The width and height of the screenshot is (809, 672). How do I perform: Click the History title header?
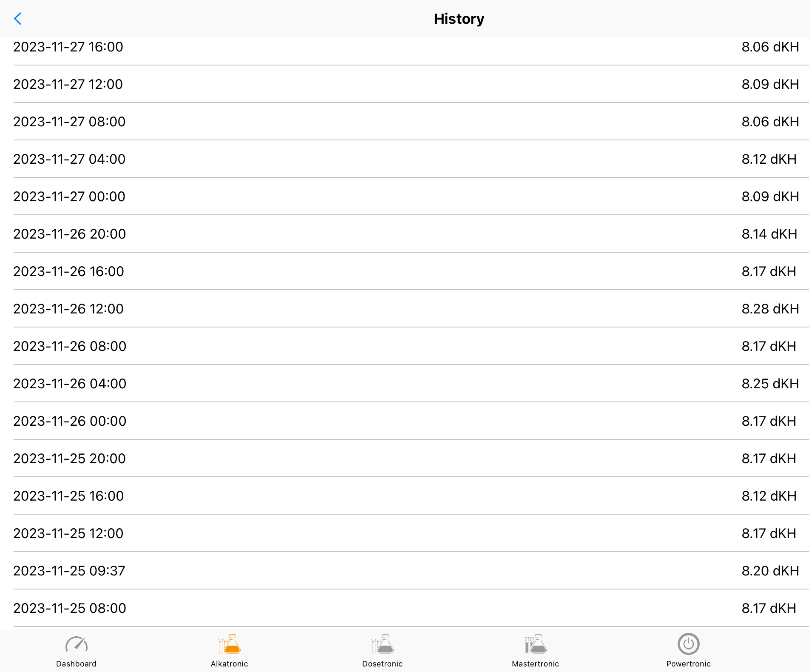coord(459,19)
